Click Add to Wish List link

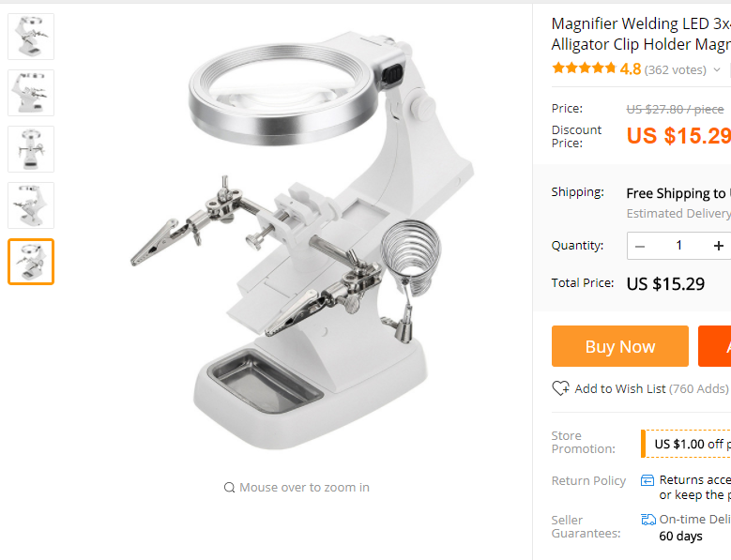[x=619, y=388]
